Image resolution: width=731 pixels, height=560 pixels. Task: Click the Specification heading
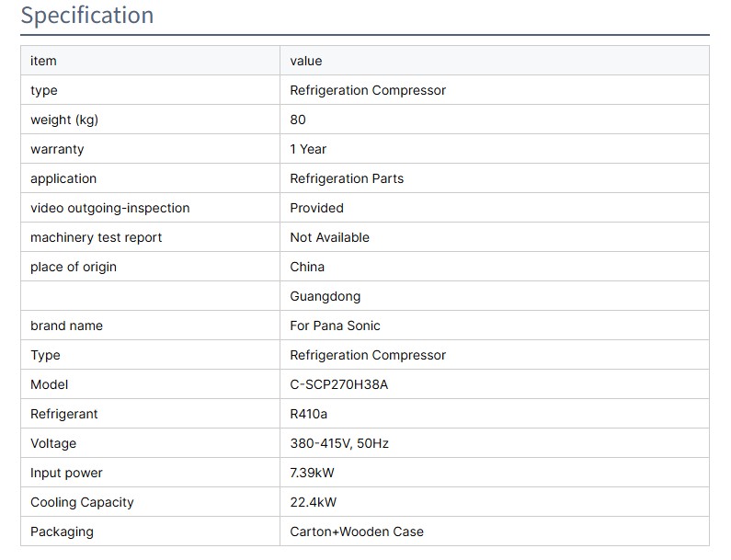[87, 16]
